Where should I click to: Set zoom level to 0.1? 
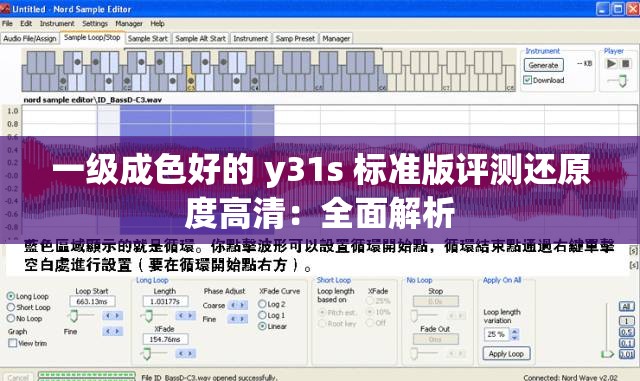pos(627,343)
